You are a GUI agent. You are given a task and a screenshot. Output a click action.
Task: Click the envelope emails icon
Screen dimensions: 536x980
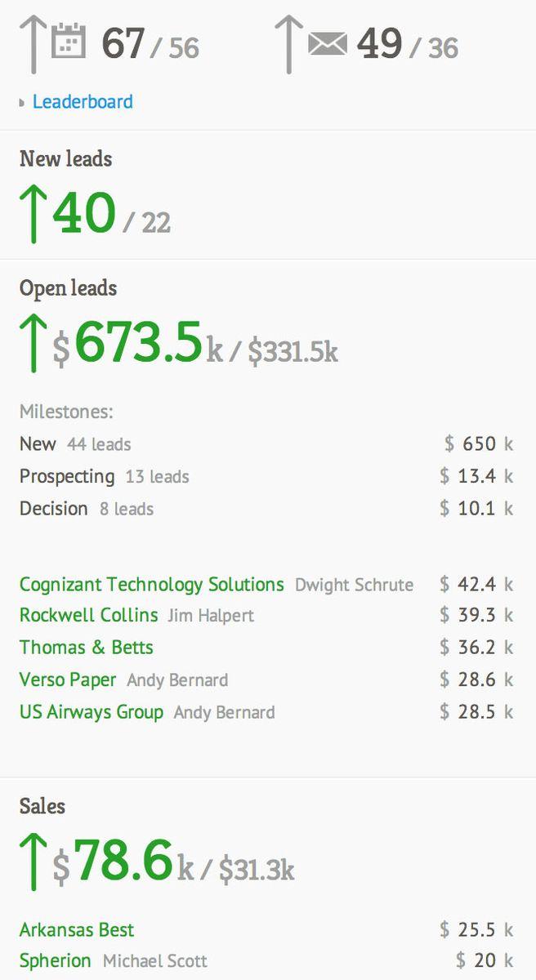(x=327, y=43)
